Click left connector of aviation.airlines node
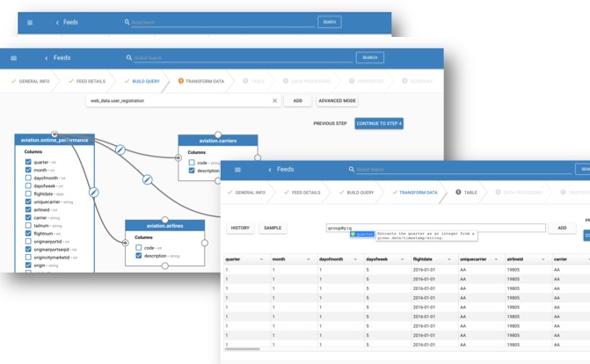590x364 pixels. coord(126,243)
